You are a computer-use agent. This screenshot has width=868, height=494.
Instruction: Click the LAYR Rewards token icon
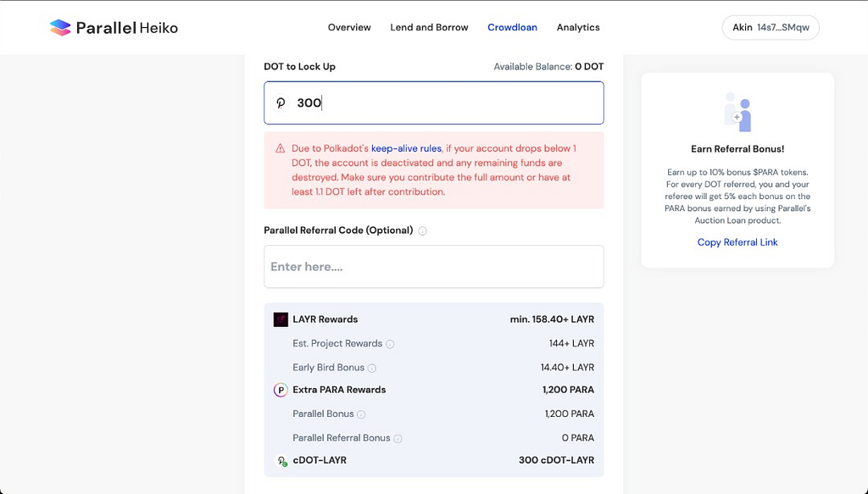click(x=281, y=319)
